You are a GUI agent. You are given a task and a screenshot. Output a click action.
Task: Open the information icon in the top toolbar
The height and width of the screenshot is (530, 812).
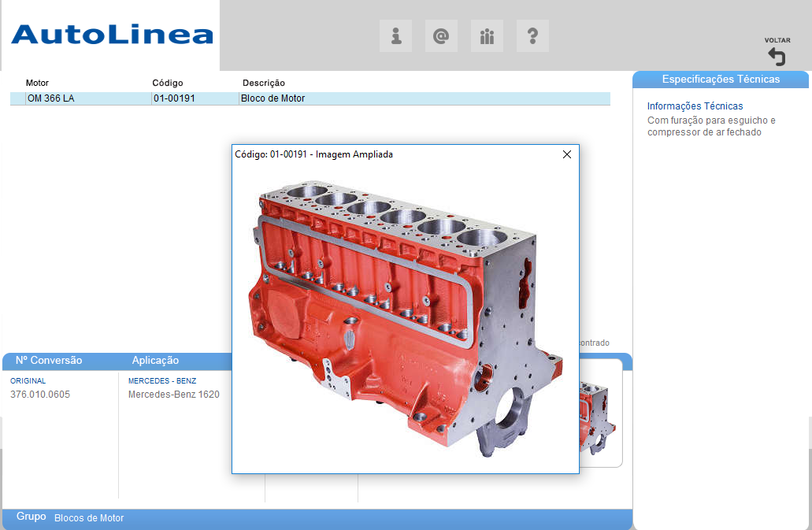[396, 36]
